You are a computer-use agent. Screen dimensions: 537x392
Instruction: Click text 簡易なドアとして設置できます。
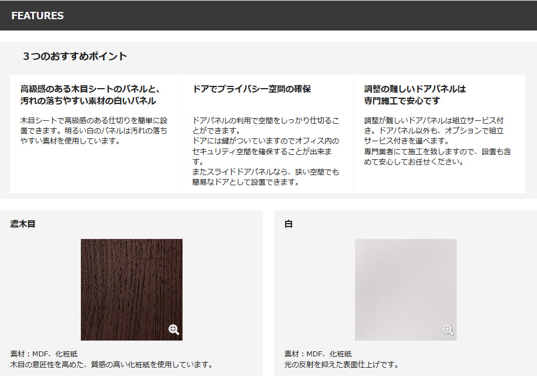click(246, 182)
